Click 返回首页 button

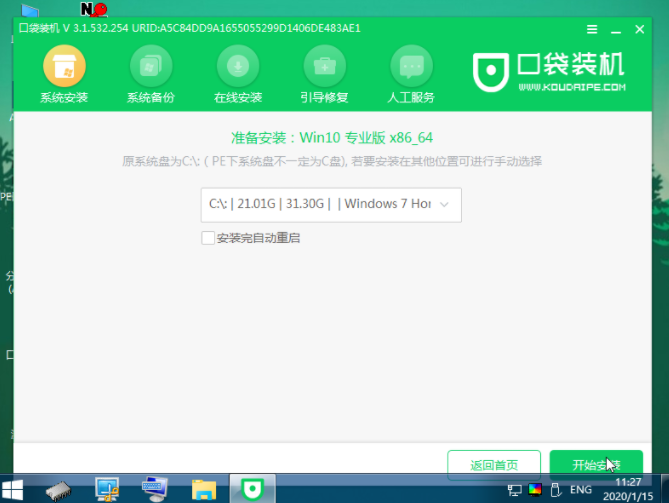tap(495, 465)
